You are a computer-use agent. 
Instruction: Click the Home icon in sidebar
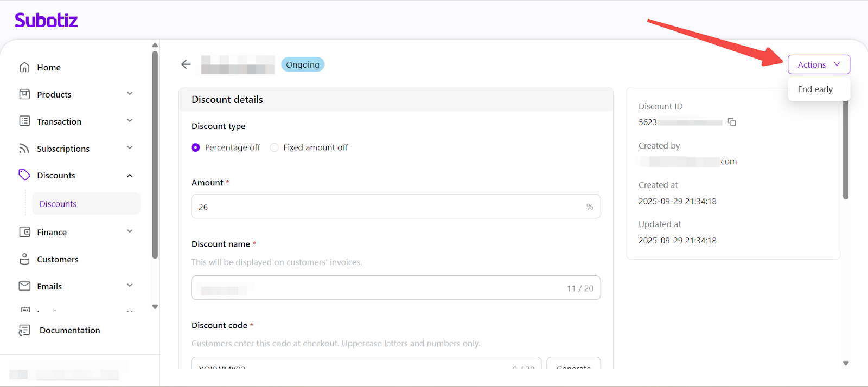pyautogui.click(x=24, y=67)
